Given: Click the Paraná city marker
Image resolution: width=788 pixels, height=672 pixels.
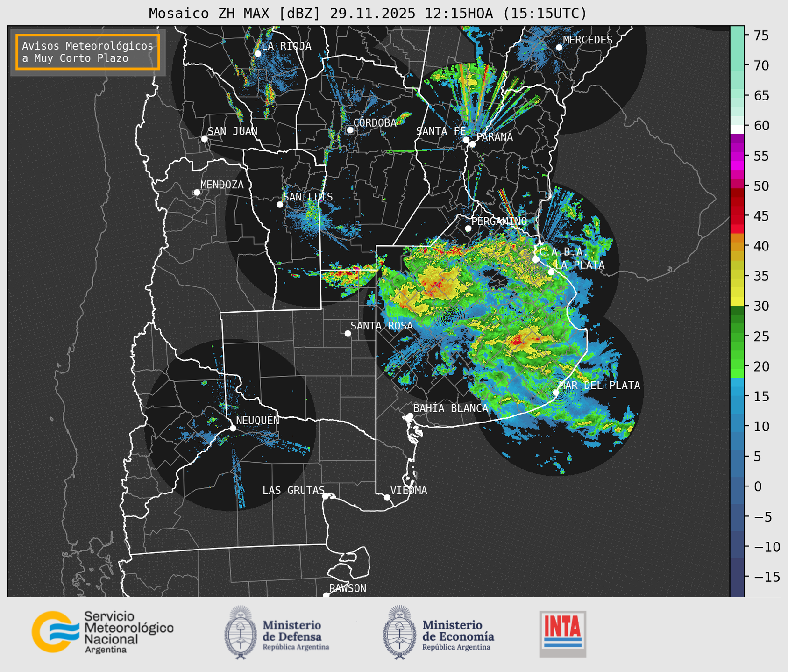Looking at the screenshot, I should pos(472,144).
